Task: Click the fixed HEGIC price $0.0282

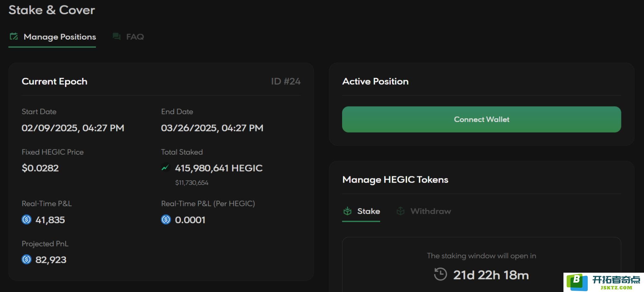Action: coord(40,168)
